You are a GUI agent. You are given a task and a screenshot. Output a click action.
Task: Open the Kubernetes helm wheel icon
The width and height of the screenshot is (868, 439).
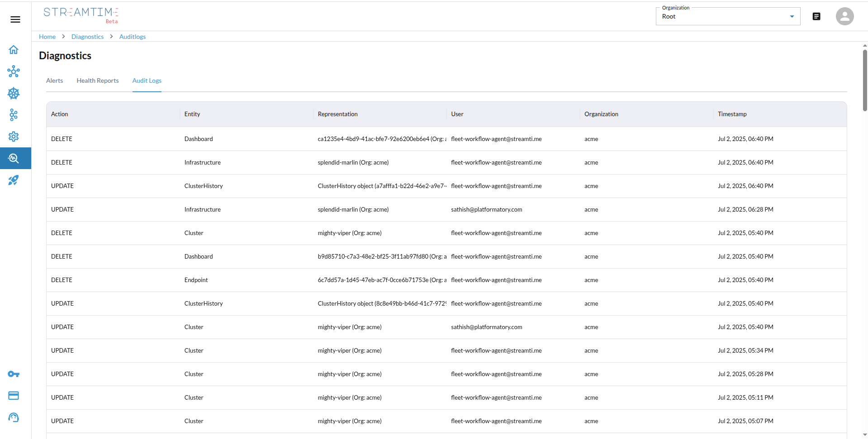[x=14, y=93]
